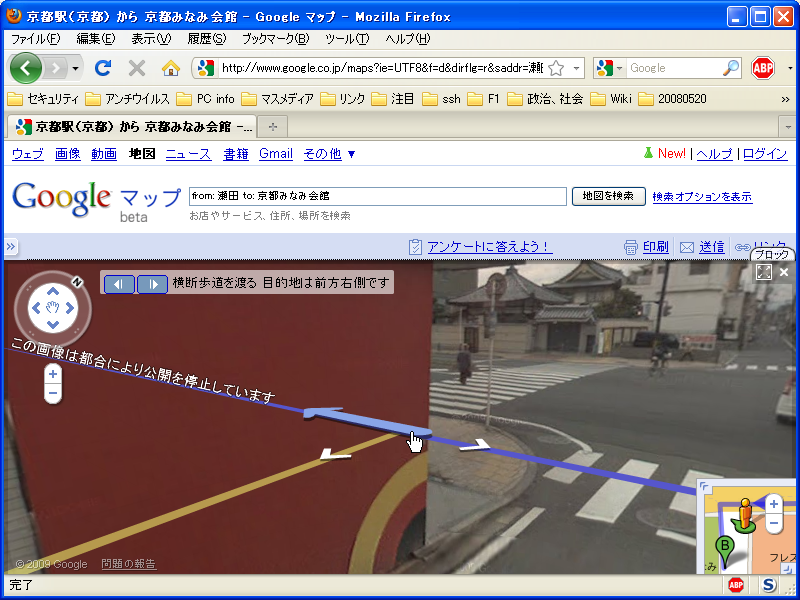The height and width of the screenshot is (600, 800).
Task: Open the Adblock Plus dropdown arrow
Action: [790, 68]
